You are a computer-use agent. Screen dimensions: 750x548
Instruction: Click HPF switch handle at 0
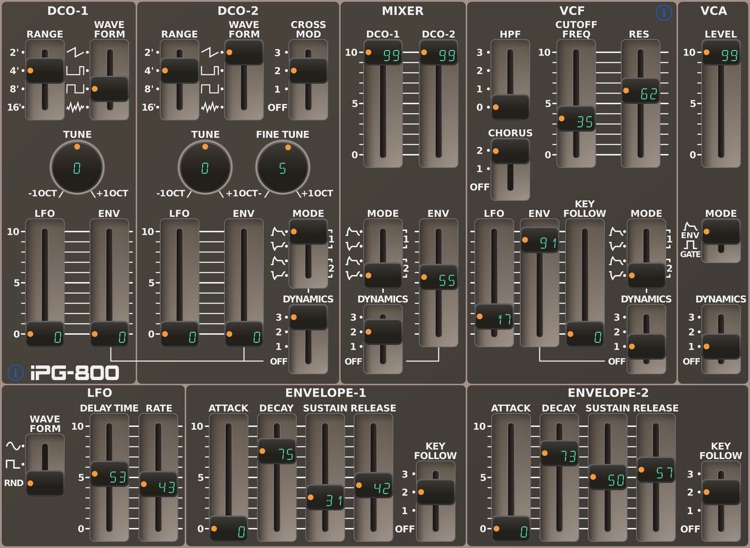tap(510, 107)
